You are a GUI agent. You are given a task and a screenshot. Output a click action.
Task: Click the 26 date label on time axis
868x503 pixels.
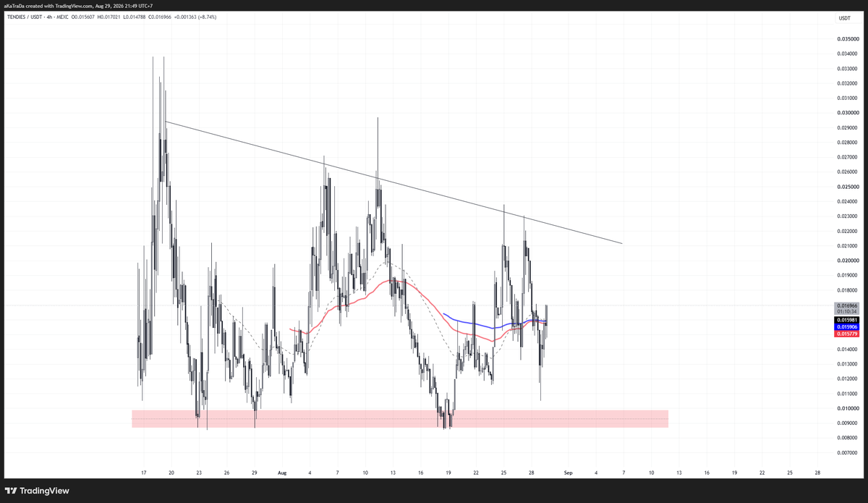226,472
